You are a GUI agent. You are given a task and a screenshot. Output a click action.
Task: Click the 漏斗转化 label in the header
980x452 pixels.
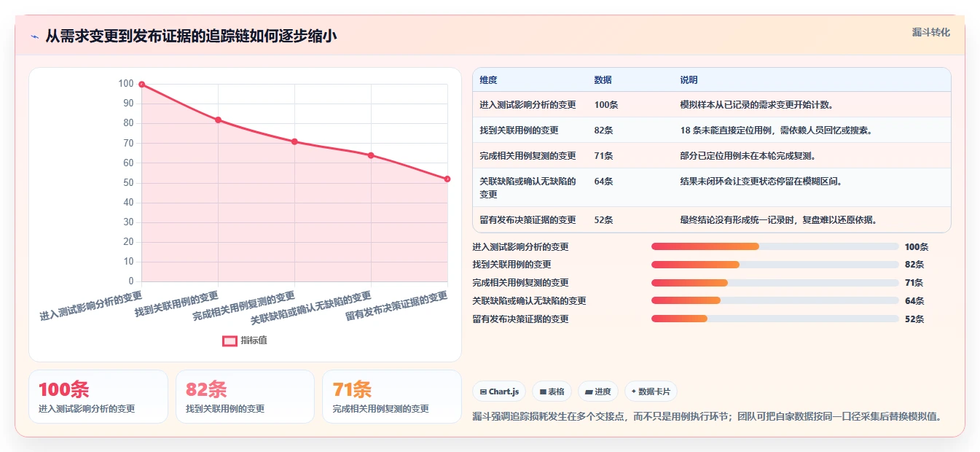coord(931,32)
